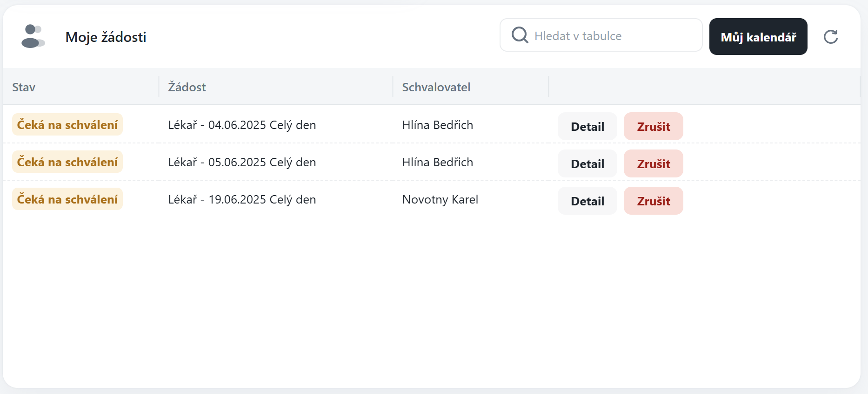Open Detail for the 04.06.2025 request
Image resolution: width=868 pixels, height=394 pixels.
coord(587,127)
